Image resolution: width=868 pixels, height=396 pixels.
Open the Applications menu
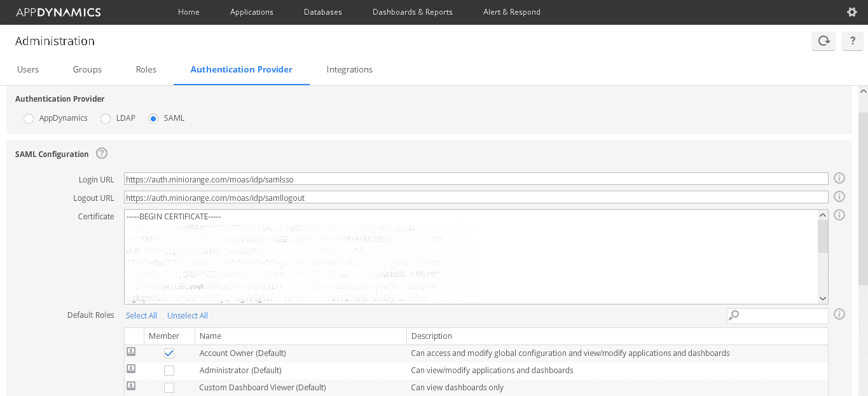(x=252, y=12)
